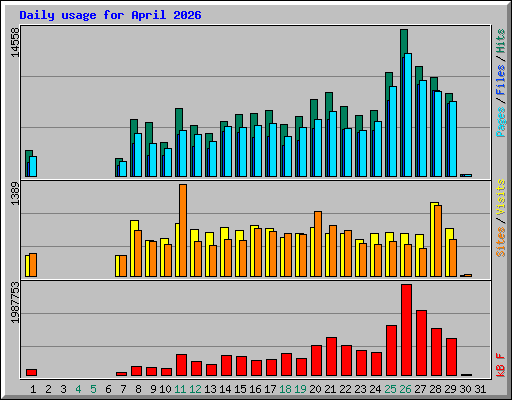Select day label "8" on the axis

coord(138,389)
